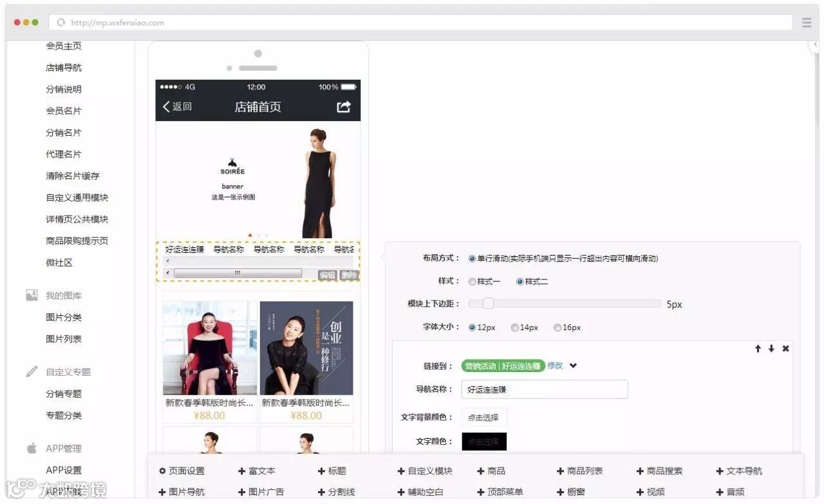Click the share icon in phone preview header

pos(344,107)
